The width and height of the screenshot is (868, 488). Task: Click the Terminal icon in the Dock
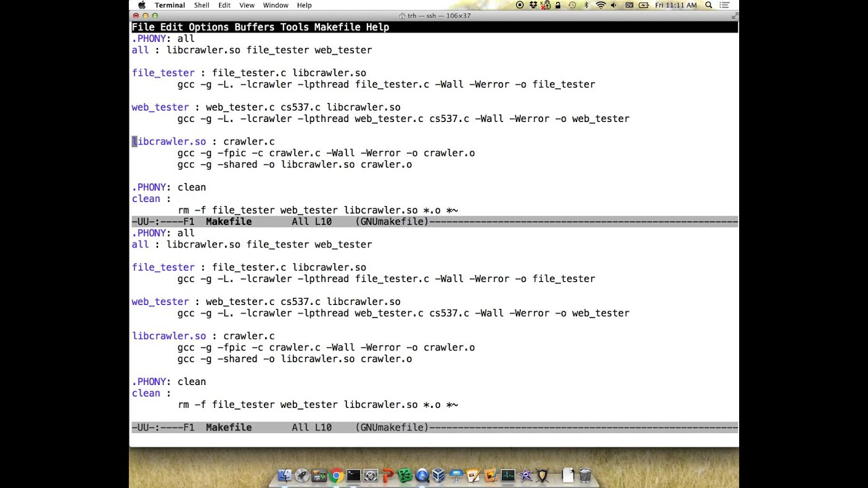coord(353,475)
